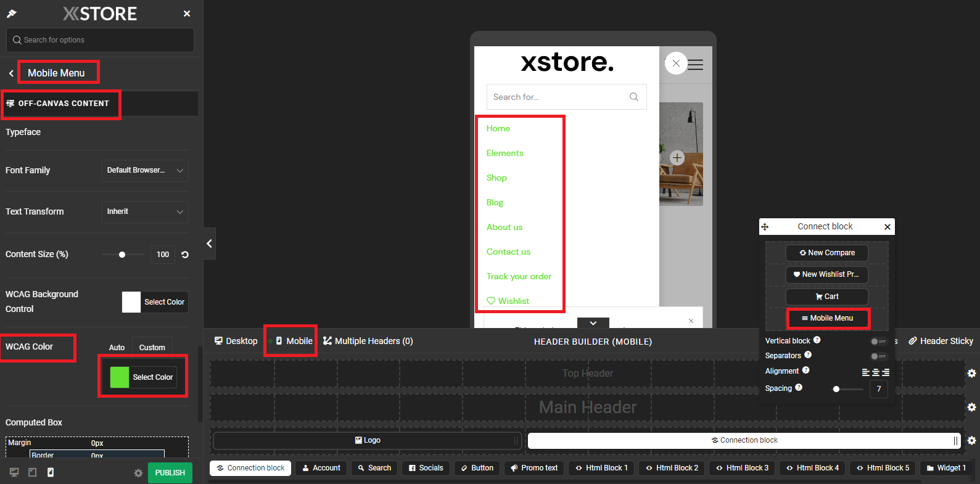Click the Content Size value field showing 100

click(x=163, y=255)
